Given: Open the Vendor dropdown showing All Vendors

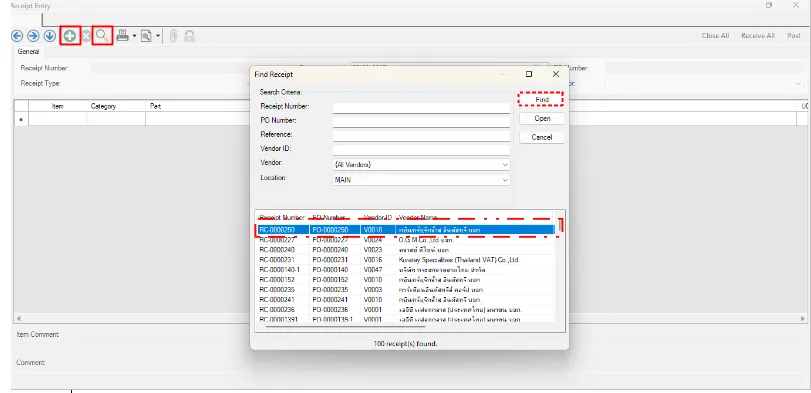Looking at the screenshot, I should 422,164.
